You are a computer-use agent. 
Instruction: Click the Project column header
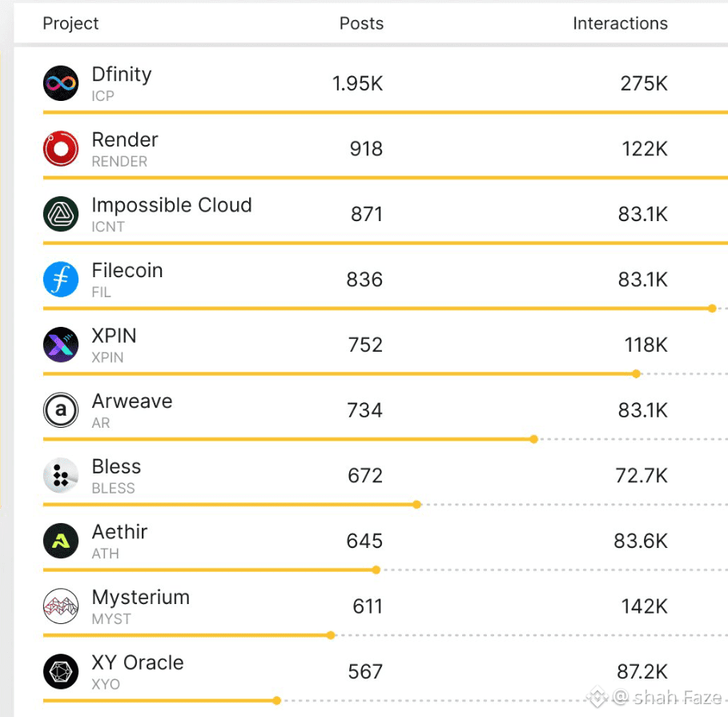tap(70, 23)
